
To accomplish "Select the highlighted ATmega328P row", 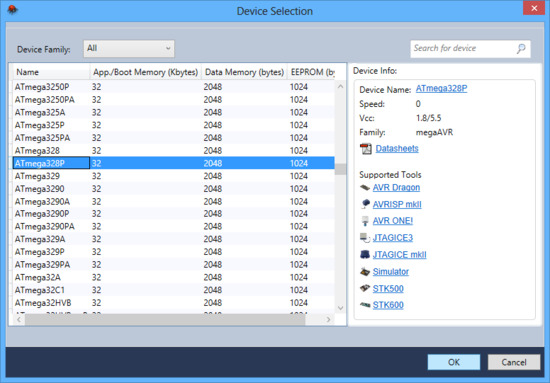I will [174, 163].
